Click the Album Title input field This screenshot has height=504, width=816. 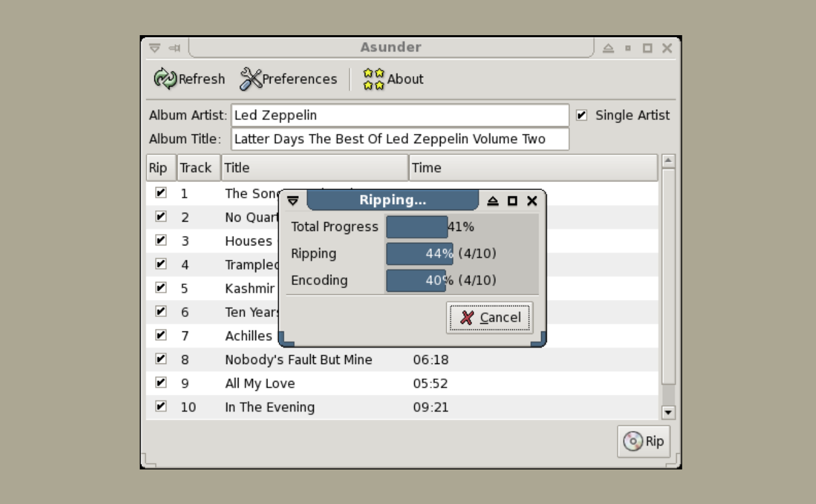(400, 139)
